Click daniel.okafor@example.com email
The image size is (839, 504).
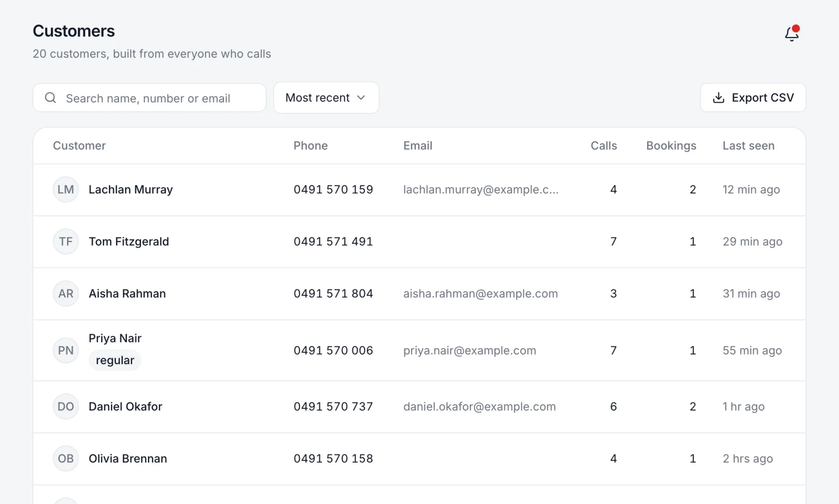479,407
